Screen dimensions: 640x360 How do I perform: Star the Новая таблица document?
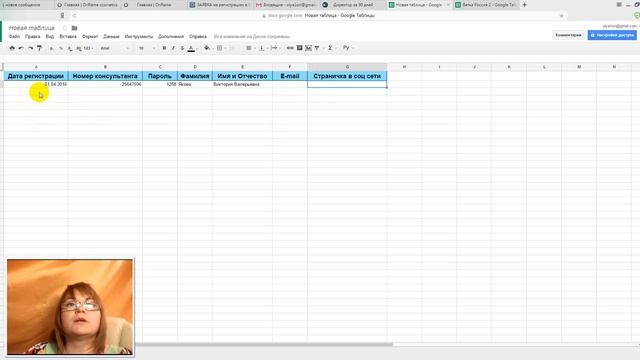[64, 28]
